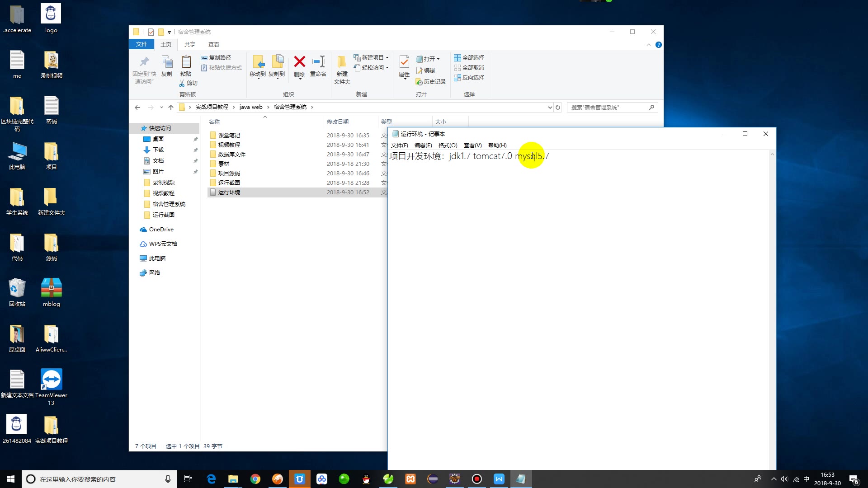Select the 删除 (Delete) tool in ribbon

pos(299,68)
